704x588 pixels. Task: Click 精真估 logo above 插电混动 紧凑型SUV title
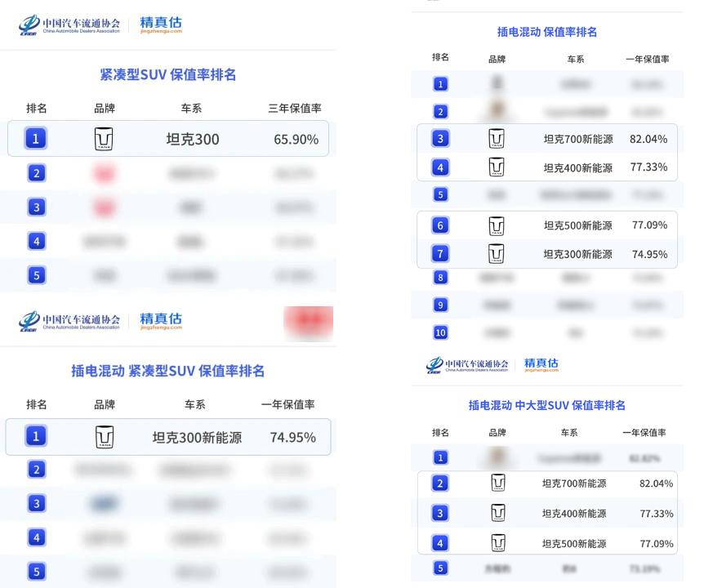(161, 320)
